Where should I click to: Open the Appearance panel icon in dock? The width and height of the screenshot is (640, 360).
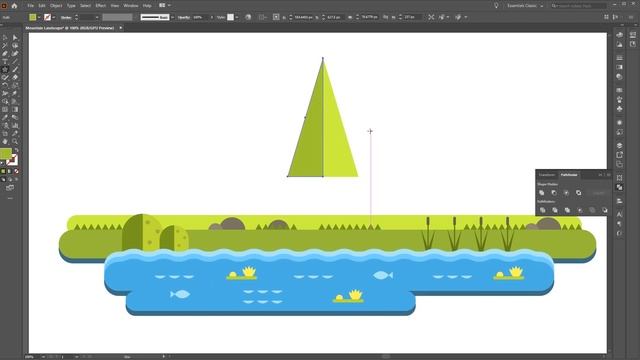pos(620,122)
